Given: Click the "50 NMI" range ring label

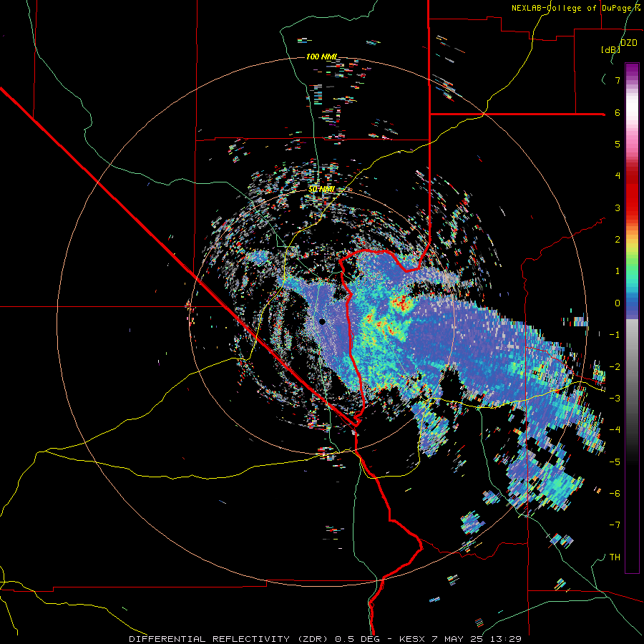Looking at the screenshot, I should 321,189.
